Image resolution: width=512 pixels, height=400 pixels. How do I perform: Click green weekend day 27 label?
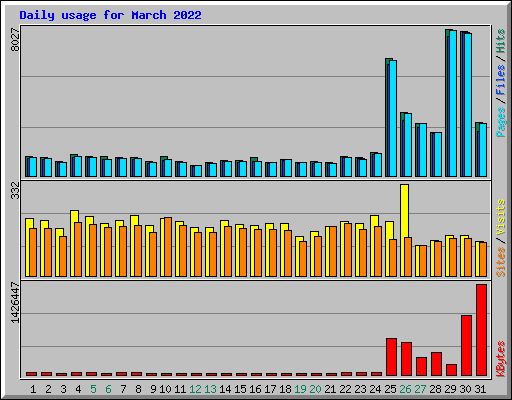point(420,389)
